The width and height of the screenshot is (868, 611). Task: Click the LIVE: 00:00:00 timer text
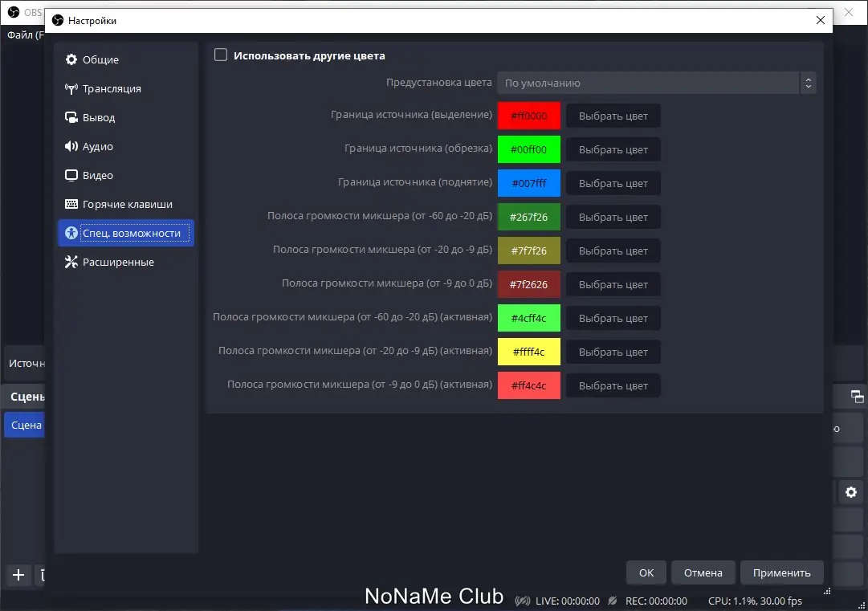click(568, 601)
